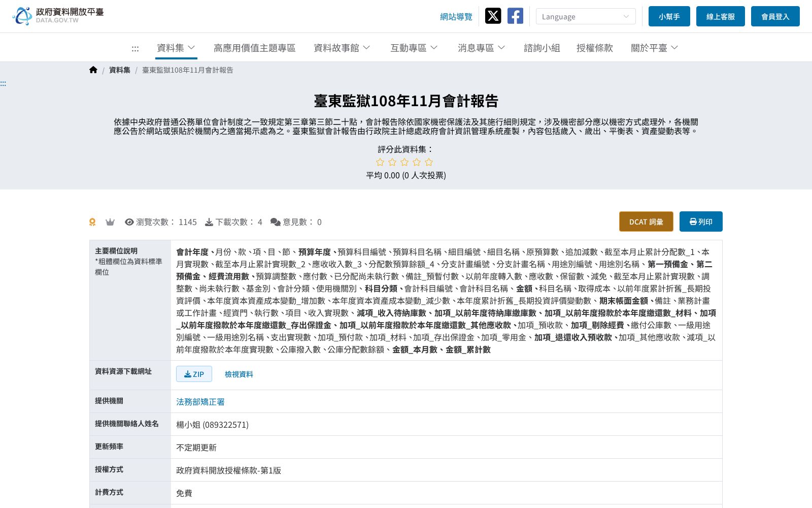Click the download-count icon

pyautogui.click(x=209, y=222)
